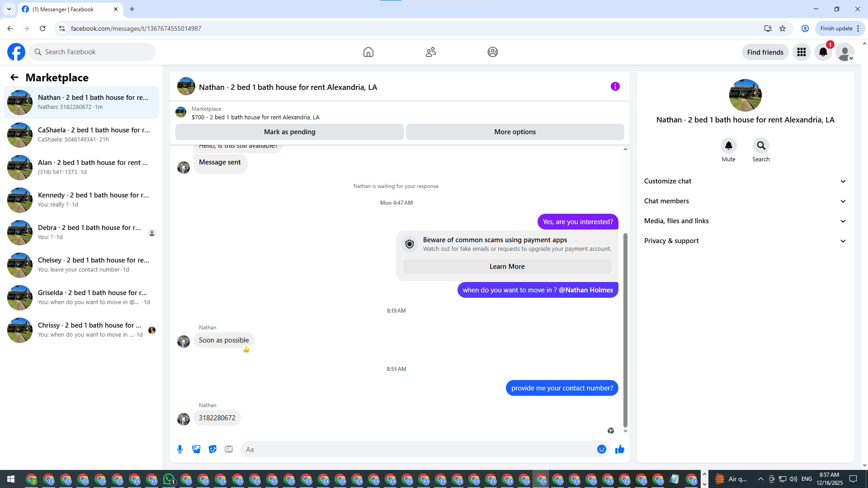Install app icon in address bar
The image size is (868, 488).
tap(768, 28)
